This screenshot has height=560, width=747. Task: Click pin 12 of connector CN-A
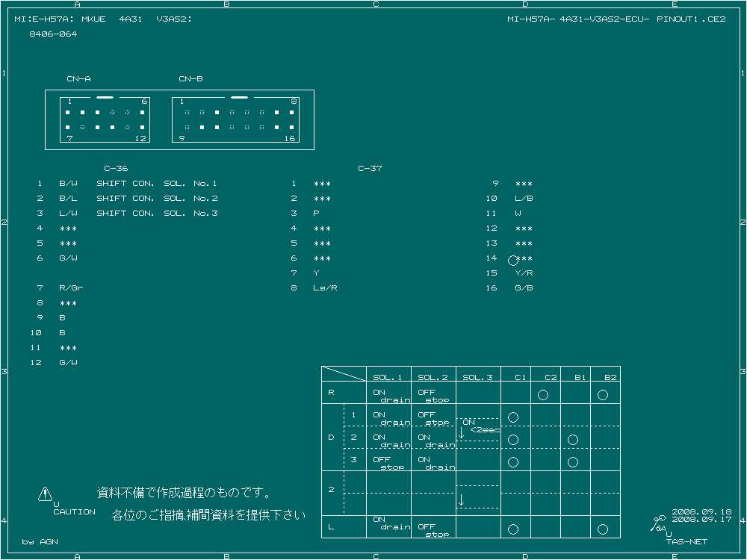coord(142,127)
